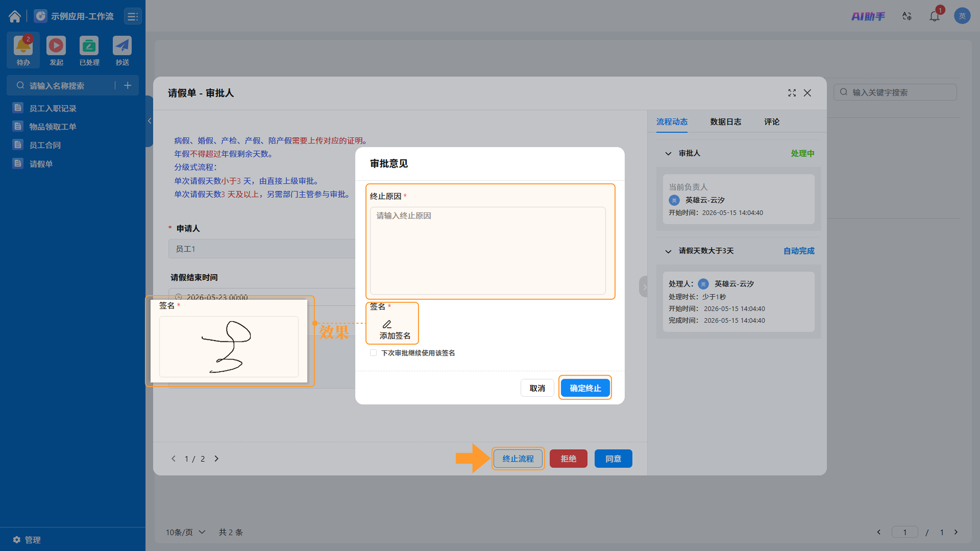Screen dimensions: 980x551
Task: Collapse the 审批人 flow section
Action: [668, 153]
